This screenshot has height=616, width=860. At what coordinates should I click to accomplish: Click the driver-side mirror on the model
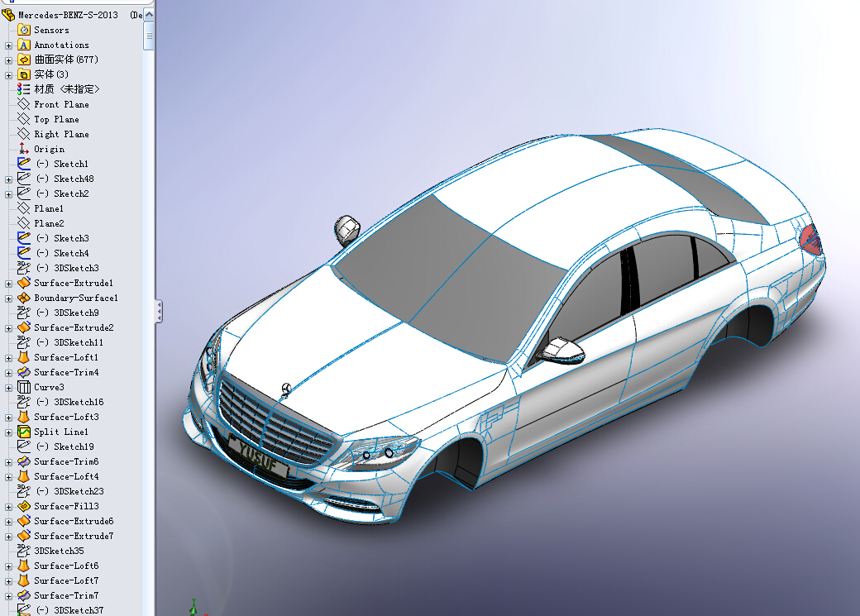point(561,351)
